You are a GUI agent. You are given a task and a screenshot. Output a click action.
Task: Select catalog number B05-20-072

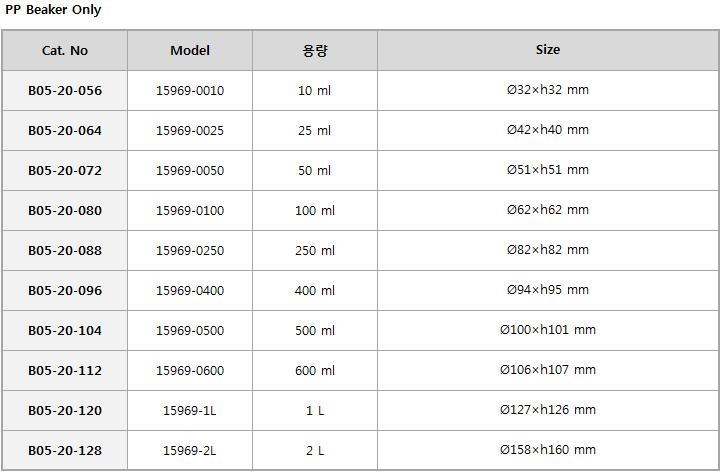tap(65, 171)
